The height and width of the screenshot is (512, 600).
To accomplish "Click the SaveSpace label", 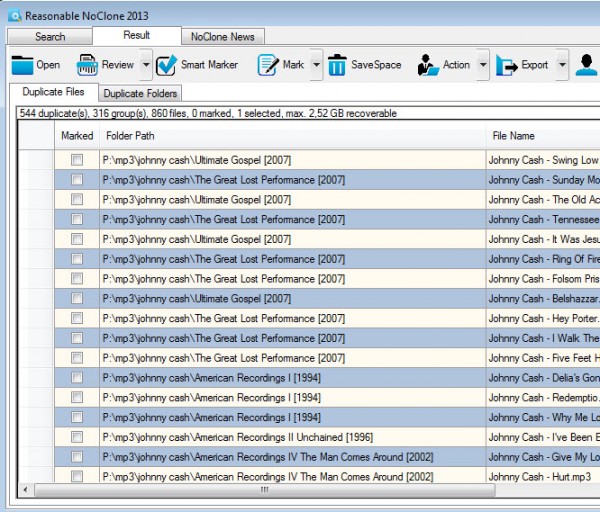I will [376, 65].
